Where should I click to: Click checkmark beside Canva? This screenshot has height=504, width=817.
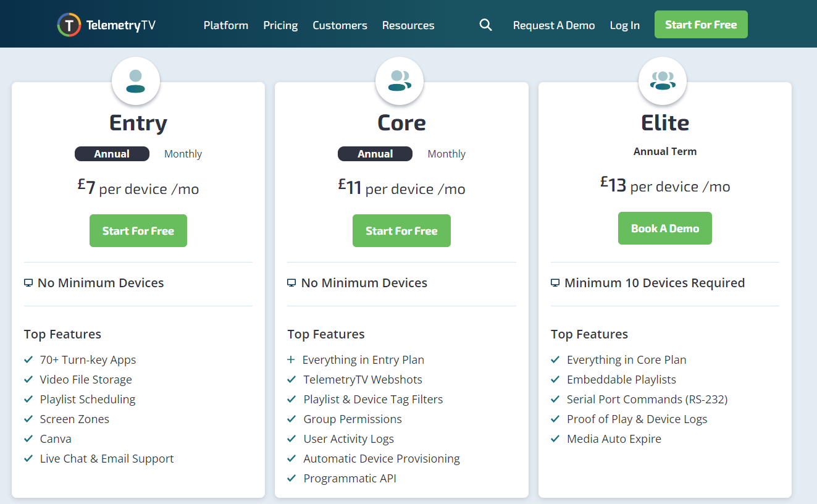click(28, 439)
